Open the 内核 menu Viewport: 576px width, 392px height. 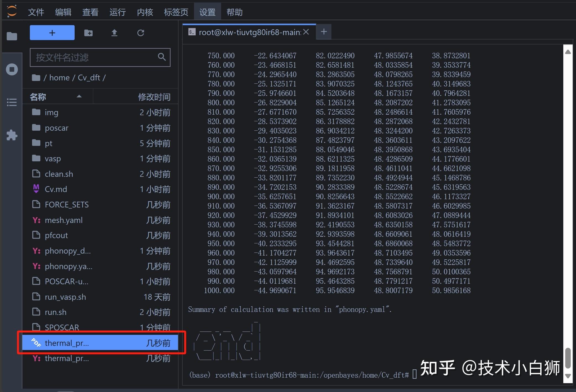click(x=145, y=12)
